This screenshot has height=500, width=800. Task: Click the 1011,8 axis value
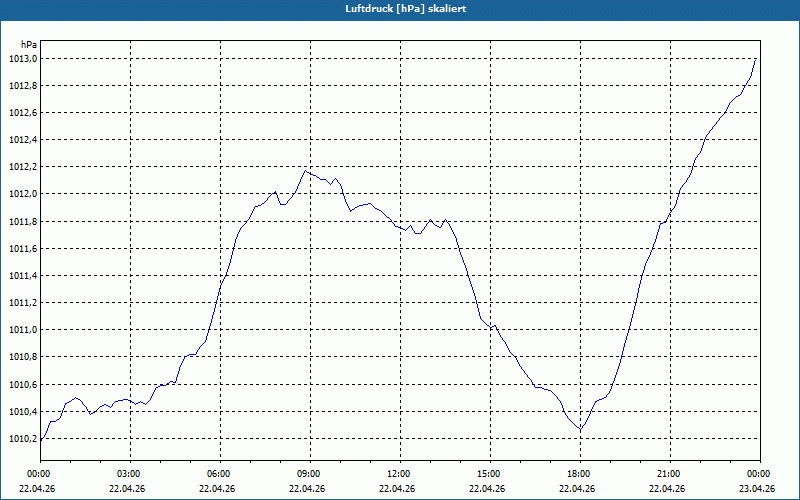(23, 221)
